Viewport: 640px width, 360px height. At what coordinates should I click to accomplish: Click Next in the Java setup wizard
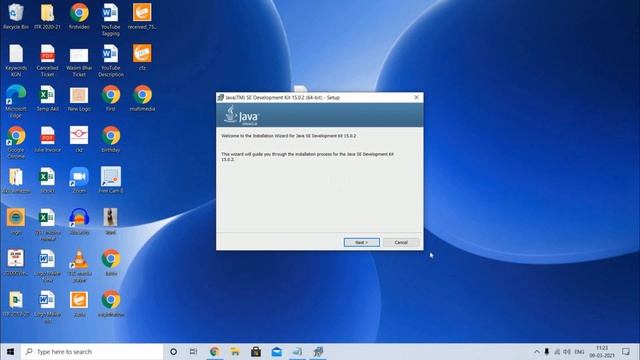point(362,242)
